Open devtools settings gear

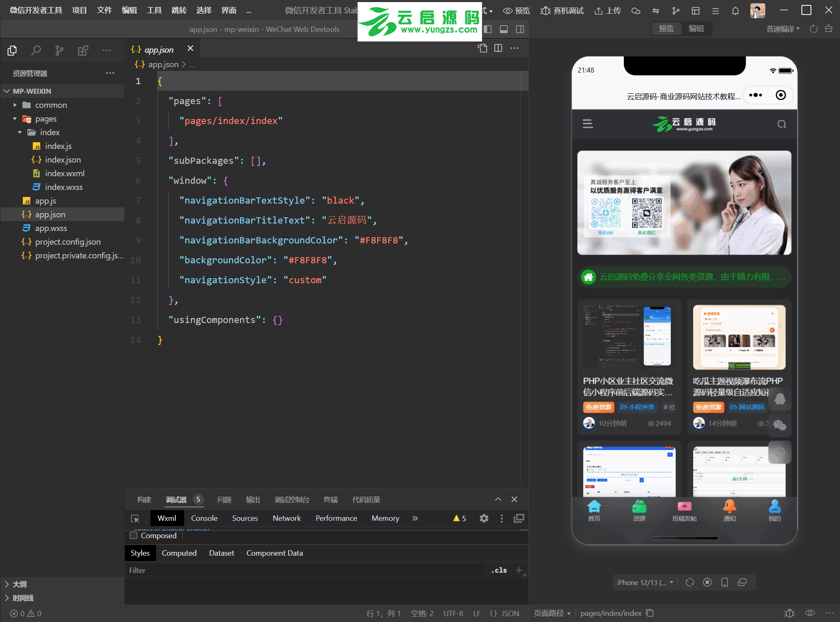pyautogui.click(x=484, y=518)
